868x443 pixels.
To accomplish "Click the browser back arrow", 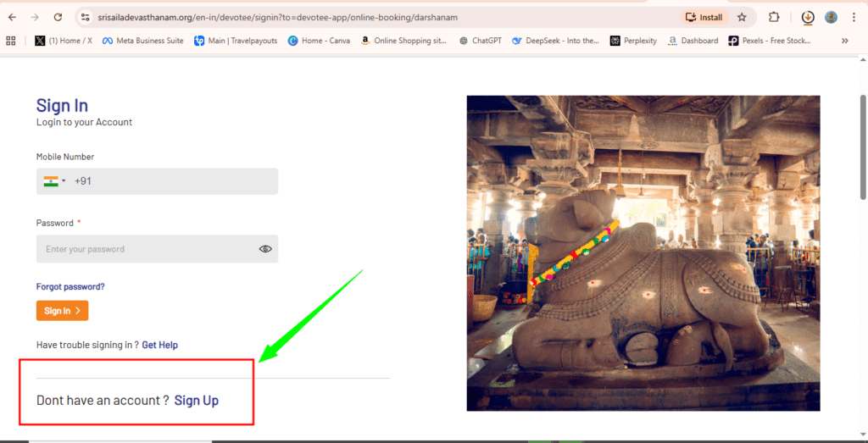I will pyautogui.click(x=12, y=17).
